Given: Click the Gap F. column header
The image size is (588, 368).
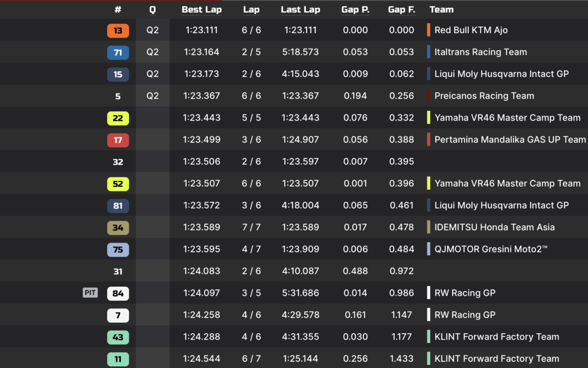Looking at the screenshot, I should coord(401,10).
